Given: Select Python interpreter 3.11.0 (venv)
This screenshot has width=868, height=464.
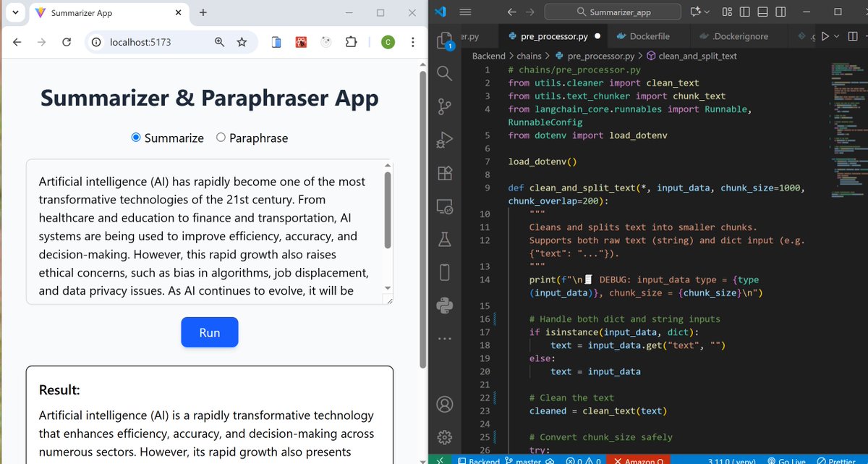Looking at the screenshot, I should (x=733, y=460).
